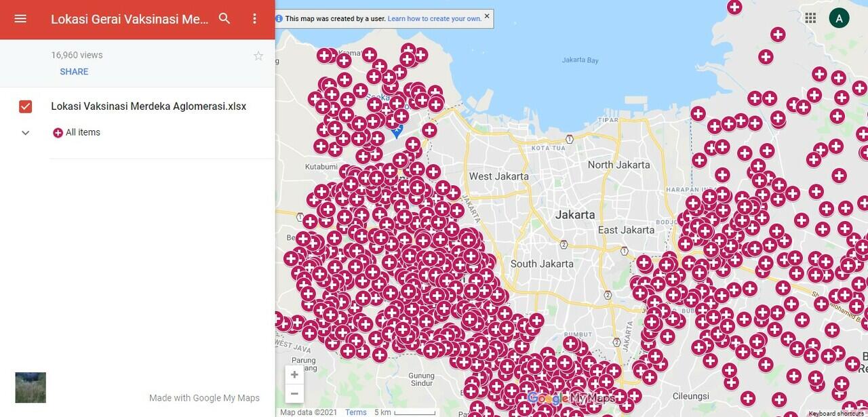Click the Made with Google My Maps text
The width and height of the screenshot is (868, 417).
coord(204,398)
